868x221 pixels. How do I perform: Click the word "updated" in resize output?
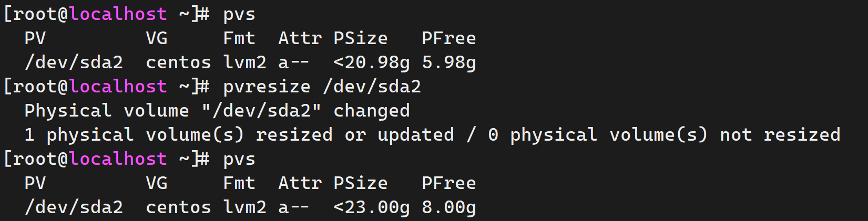(x=415, y=135)
